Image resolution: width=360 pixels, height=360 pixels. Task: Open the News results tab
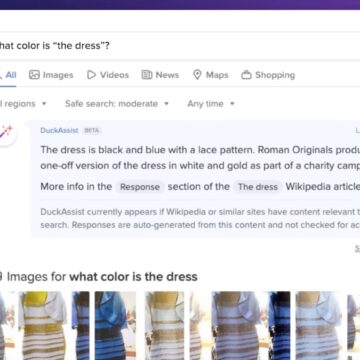pos(160,75)
